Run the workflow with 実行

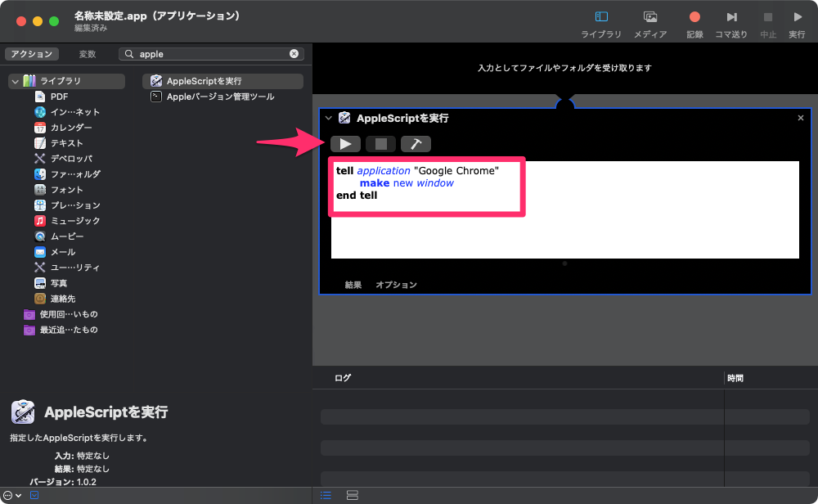[797, 24]
